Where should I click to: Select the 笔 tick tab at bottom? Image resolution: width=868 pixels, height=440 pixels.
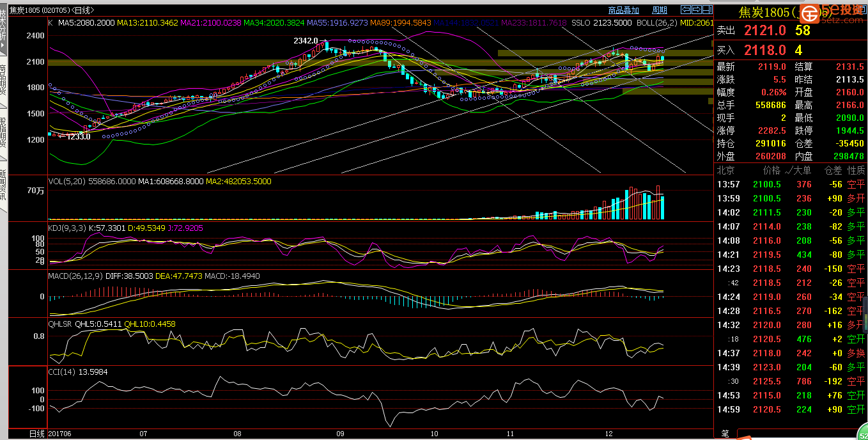(725, 434)
